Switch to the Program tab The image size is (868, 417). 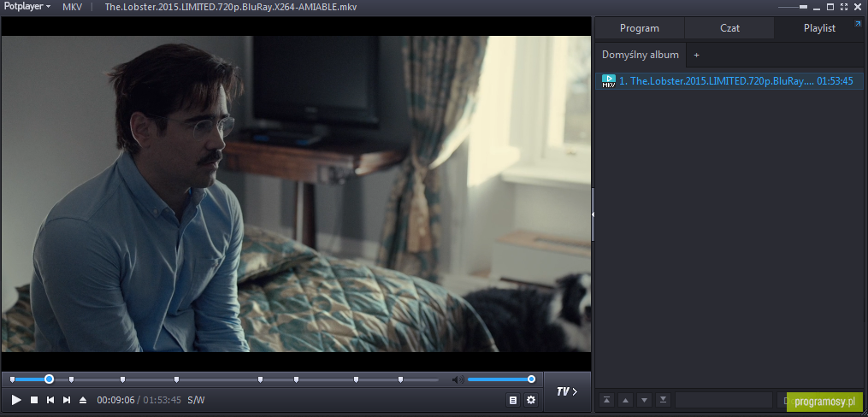[640, 28]
